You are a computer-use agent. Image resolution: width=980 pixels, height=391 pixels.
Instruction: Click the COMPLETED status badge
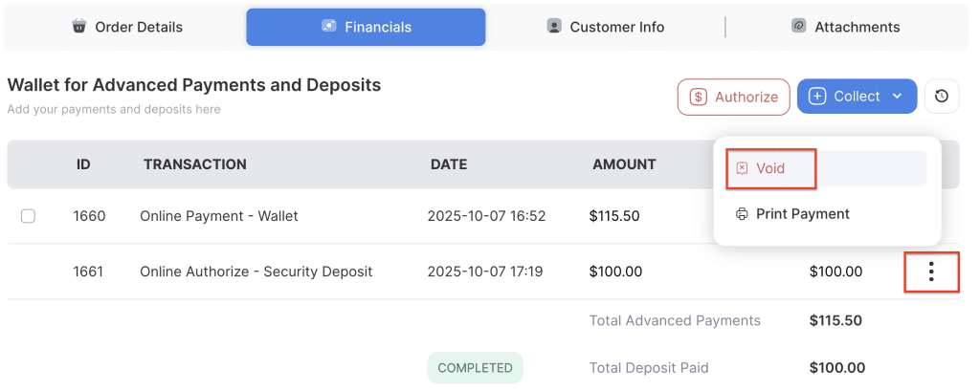(x=475, y=368)
